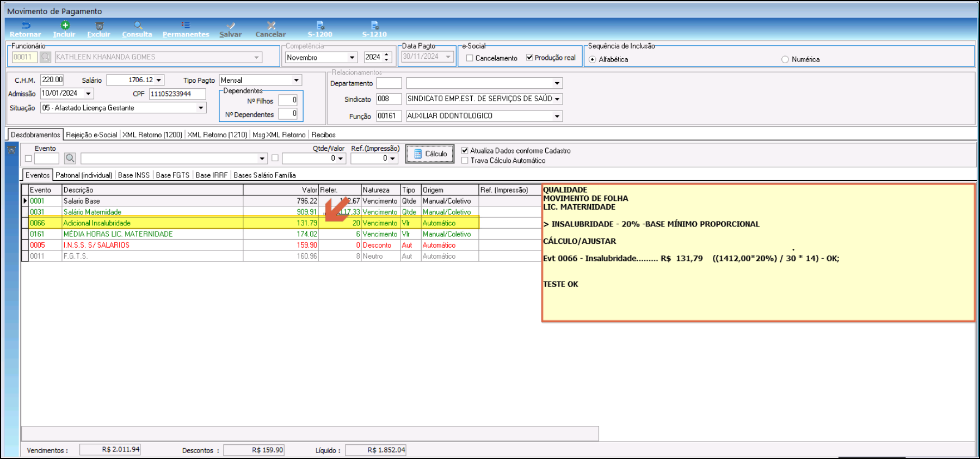Screen dimensions: 980x459
Task: Switch to the Rejeição e-Social tab
Action: pos(91,134)
